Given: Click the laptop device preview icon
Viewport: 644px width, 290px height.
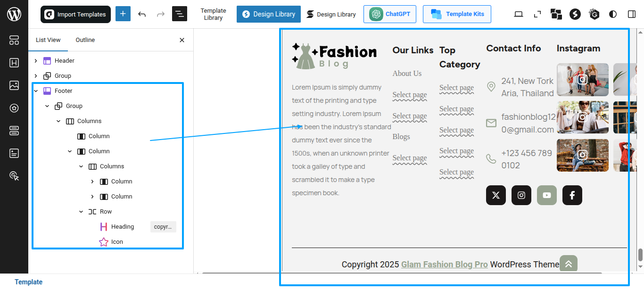Looking at the screenshot, I should tap(519, 14).
